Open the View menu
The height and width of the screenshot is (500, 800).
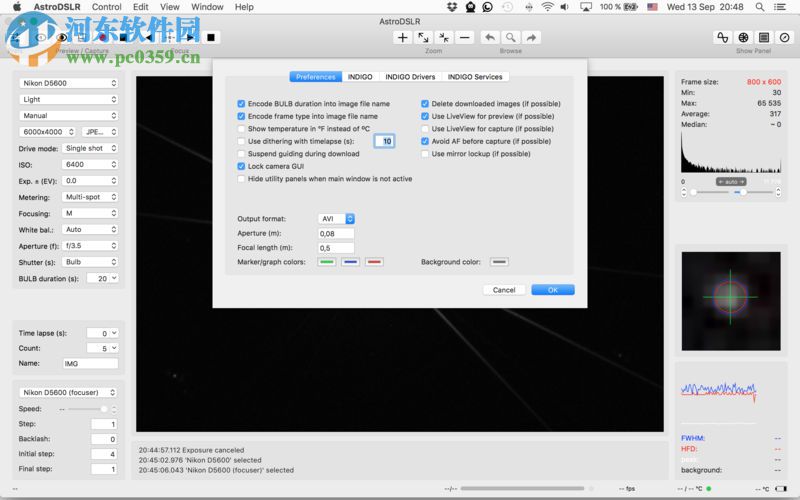[x=169, y=7]
